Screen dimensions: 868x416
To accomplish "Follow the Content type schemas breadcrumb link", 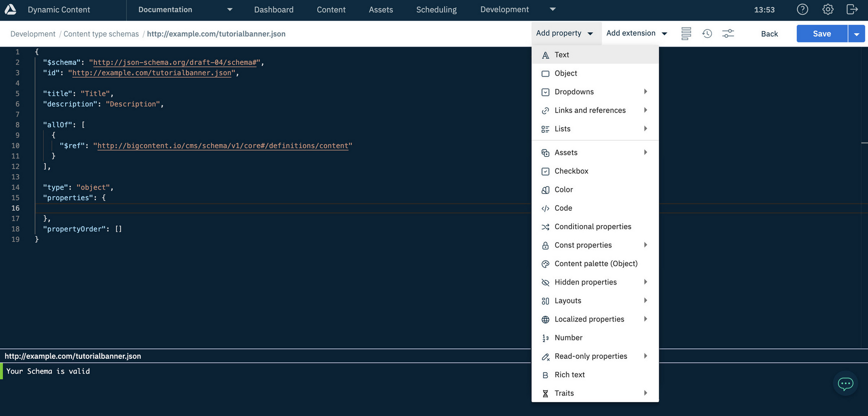I will coord(101,34).
